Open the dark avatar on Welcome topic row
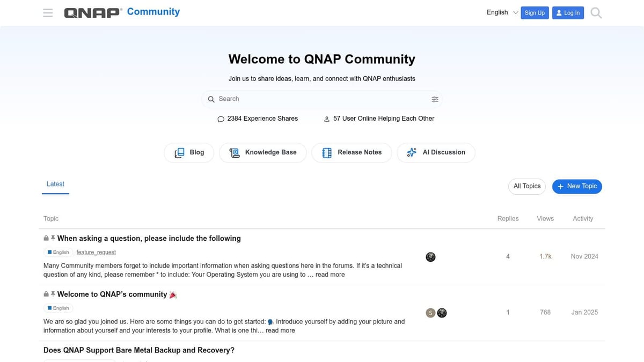 pyautogui.click(x=442, y=313)
